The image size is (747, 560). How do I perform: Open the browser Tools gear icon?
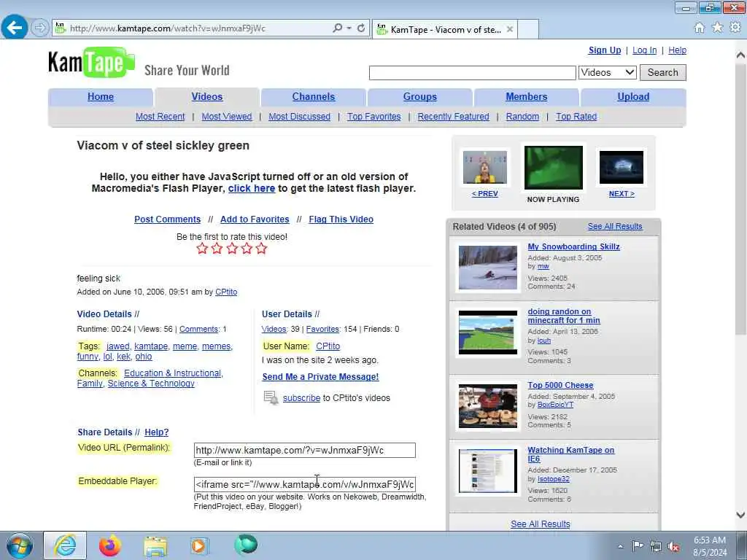(735, 28)
